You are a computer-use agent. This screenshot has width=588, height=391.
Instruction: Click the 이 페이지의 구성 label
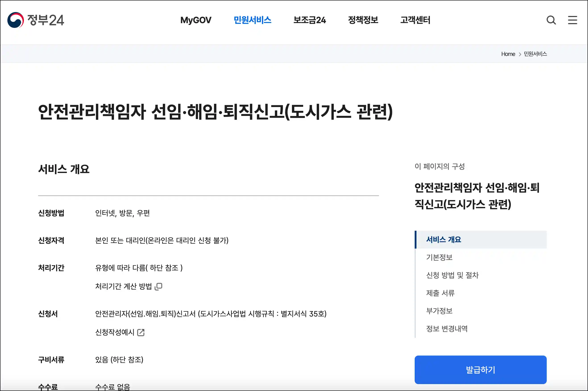440,166
